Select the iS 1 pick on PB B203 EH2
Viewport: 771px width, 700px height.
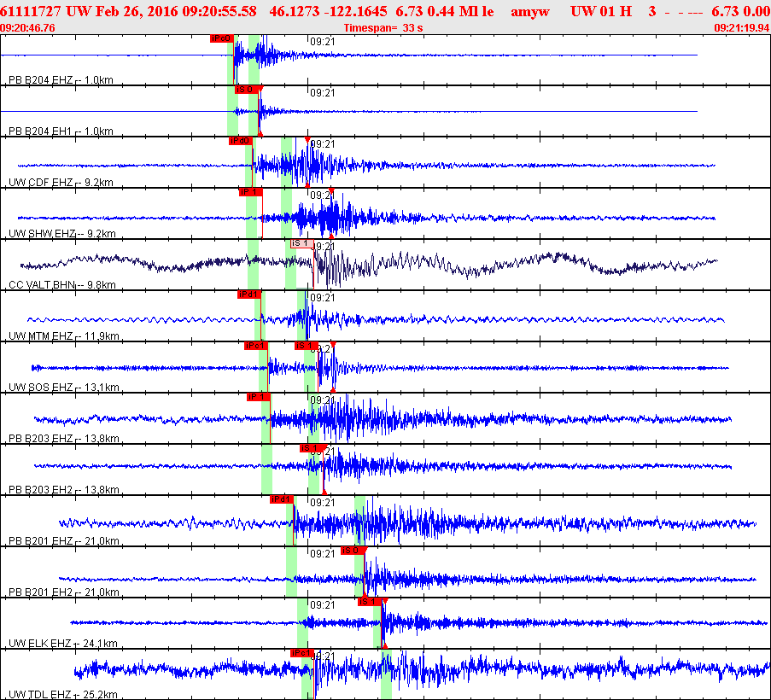pos(311,448)
